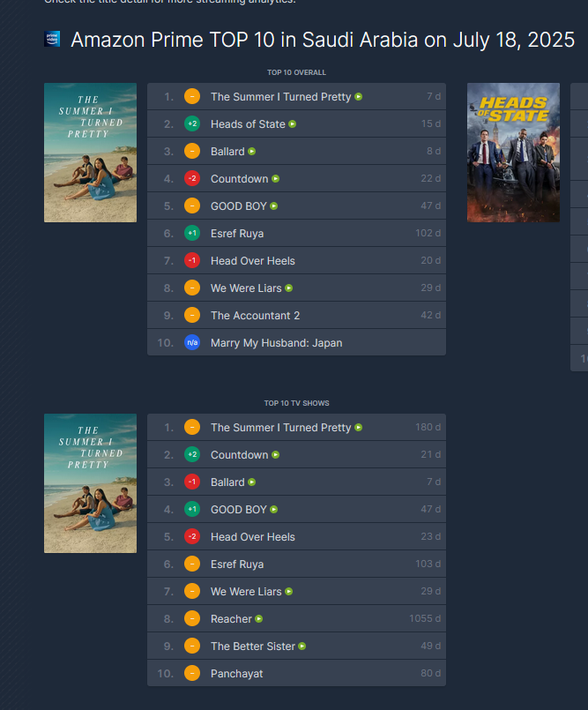Click the Summer I Turned Pretty poster in overall section
This screenshot has height=710, width=588.
90,153
